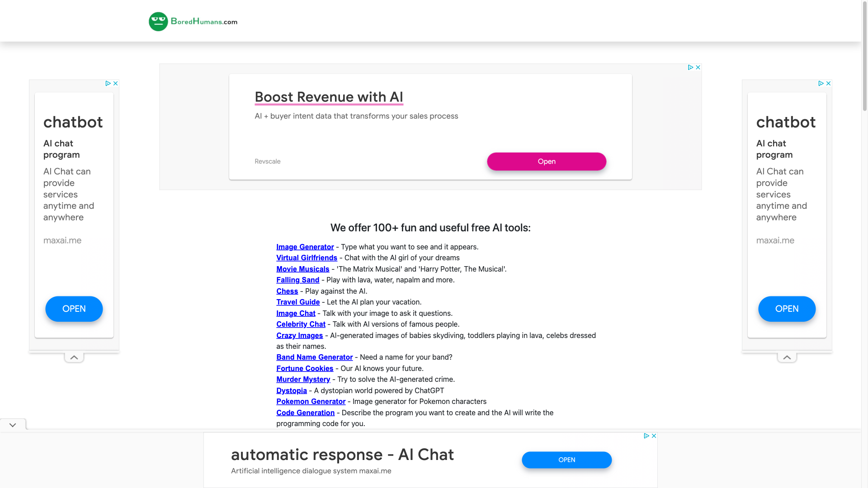Click the Revscale Open button
The height and width of the screenshot is (488, 868).
(547, 161)
